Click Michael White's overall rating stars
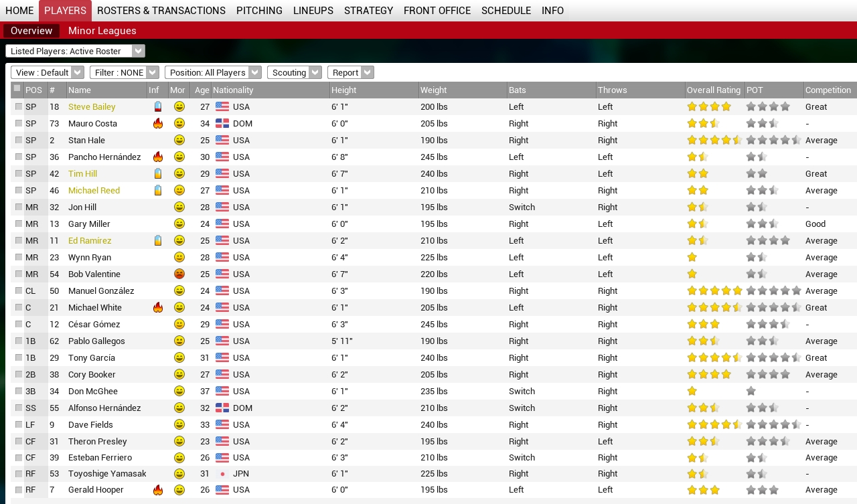The height and width of the screenshot is (504, 857). click(715, 307)
